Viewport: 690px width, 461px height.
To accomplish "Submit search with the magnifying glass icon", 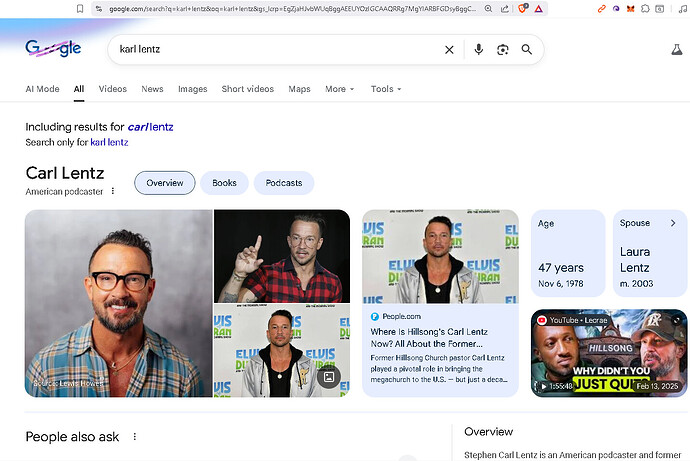I will [527, 49].
